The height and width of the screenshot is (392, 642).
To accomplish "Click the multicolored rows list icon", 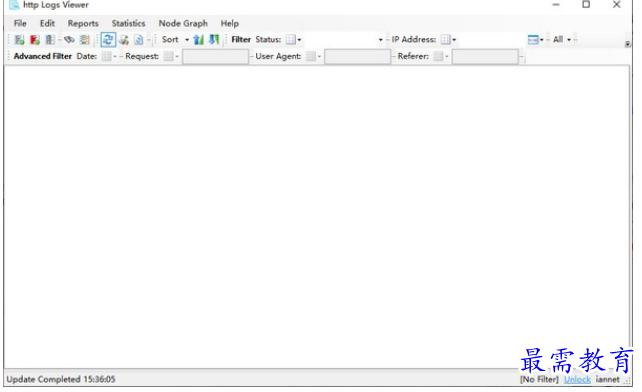I will coord(85,40).
